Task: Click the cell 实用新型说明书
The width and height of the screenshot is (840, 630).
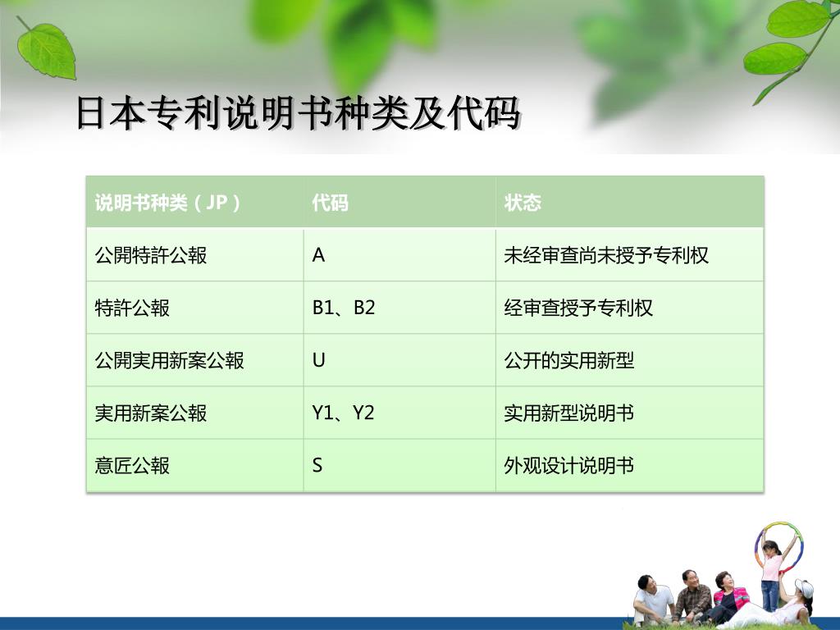Action: (x=629, y=413)
